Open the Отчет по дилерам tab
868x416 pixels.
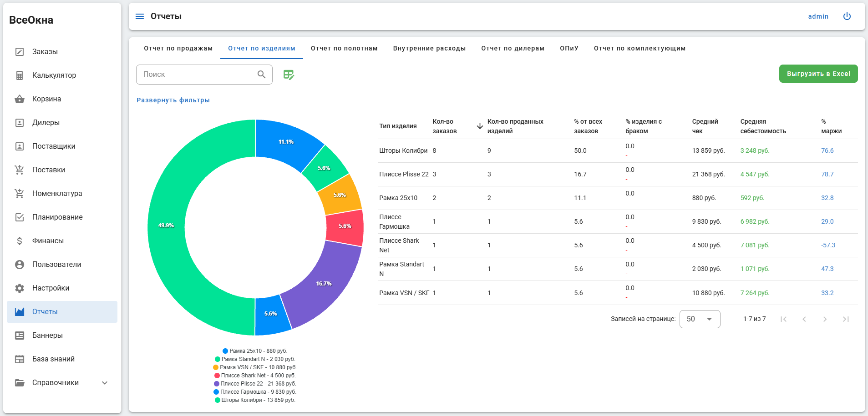pyautogui.click(x=513, y=48)
